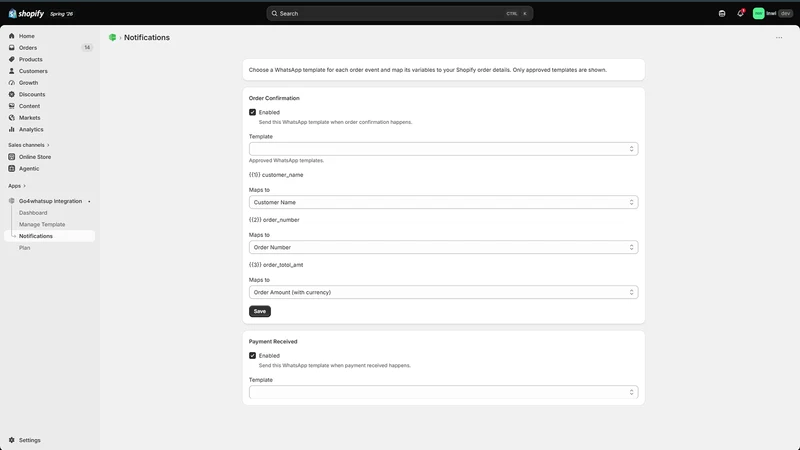800x450 pixels.
Task: Open Manage Template link
Action: (x=42, y=224)
